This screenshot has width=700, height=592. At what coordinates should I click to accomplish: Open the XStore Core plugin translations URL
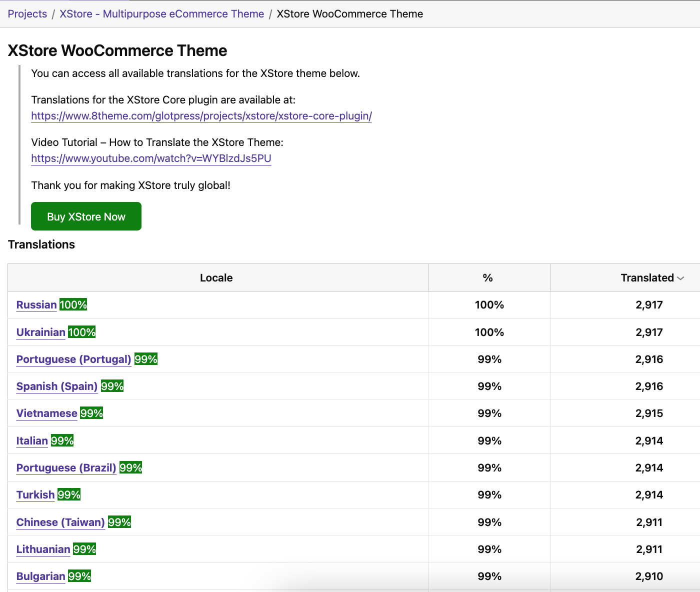tap(201, 116)
